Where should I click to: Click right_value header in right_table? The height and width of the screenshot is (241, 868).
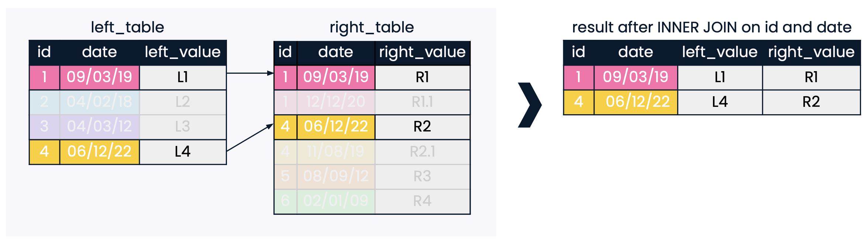pyautogui.click(x=422, y=52)
